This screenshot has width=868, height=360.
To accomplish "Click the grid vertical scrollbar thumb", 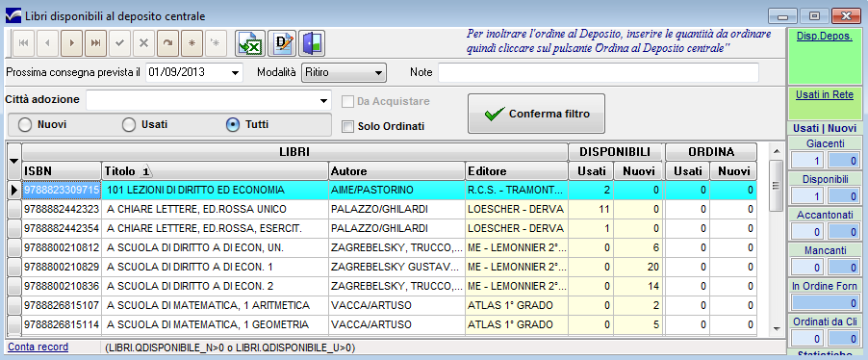I will (777, 185).
